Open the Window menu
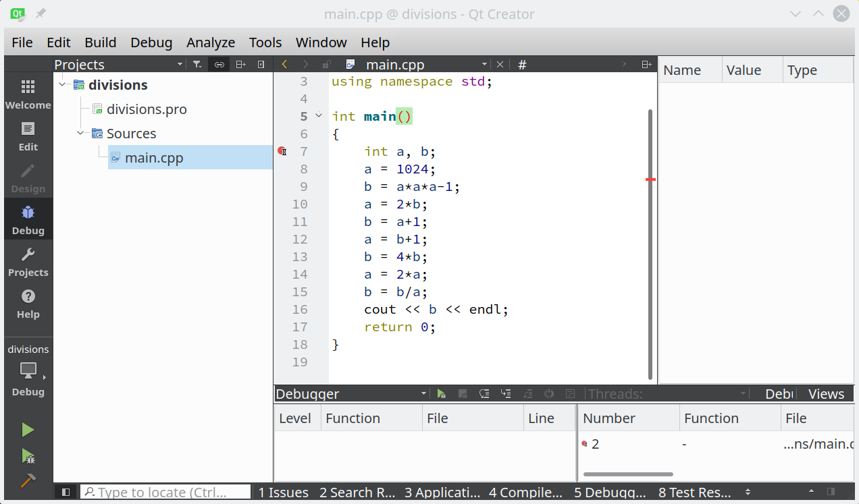The width and height of the screenshot is (859, 504). (321, 43)
